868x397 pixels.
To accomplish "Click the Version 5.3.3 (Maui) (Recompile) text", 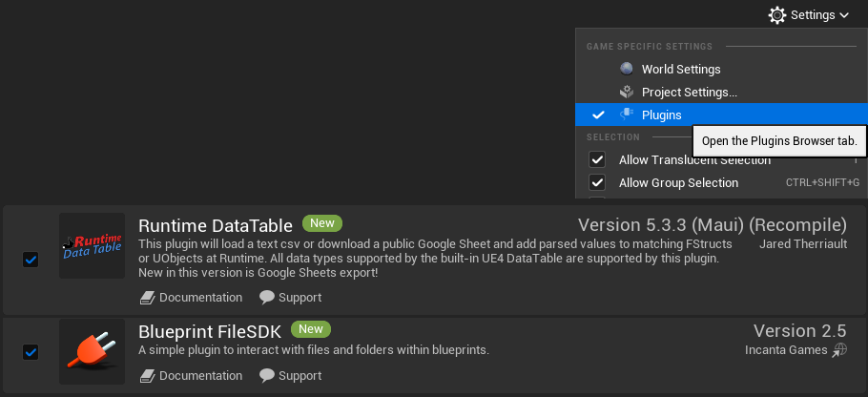I will 713,225.
